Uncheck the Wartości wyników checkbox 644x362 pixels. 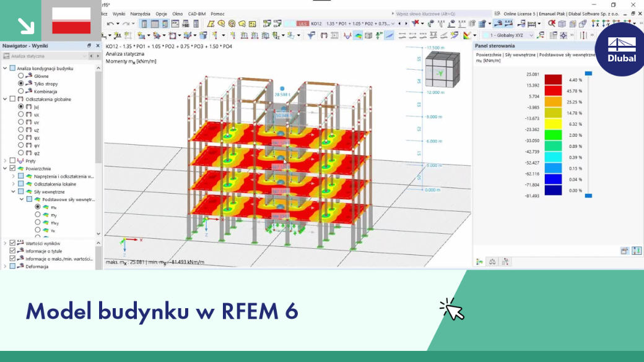click(x=13, y=243)
